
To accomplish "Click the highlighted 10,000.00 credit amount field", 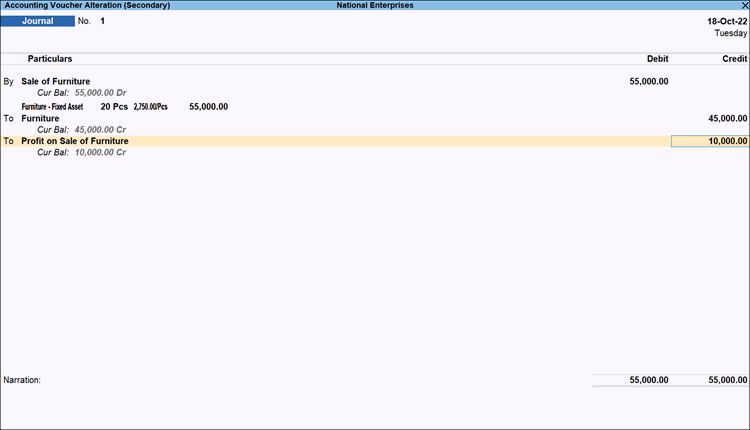I will 710,141.
